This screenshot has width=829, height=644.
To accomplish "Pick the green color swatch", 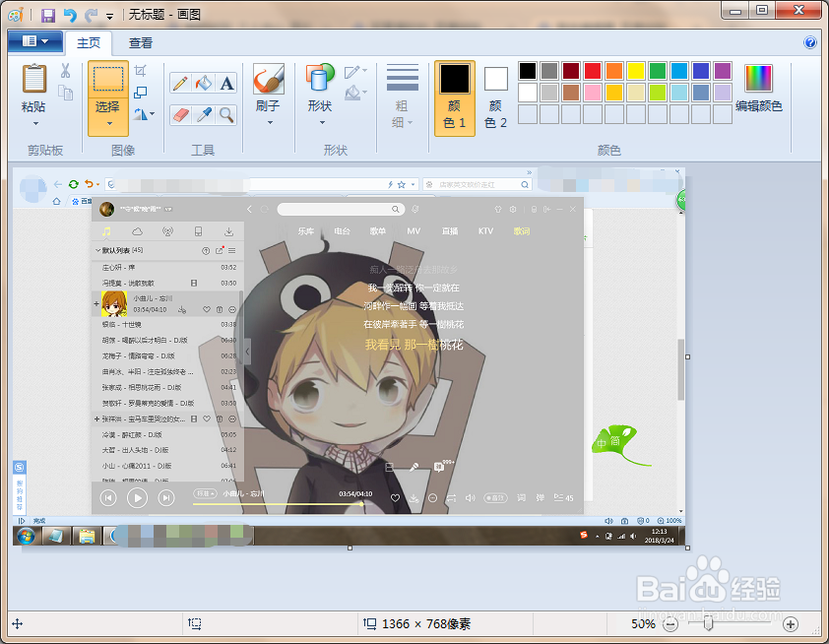I will click(x=657, y=71).
